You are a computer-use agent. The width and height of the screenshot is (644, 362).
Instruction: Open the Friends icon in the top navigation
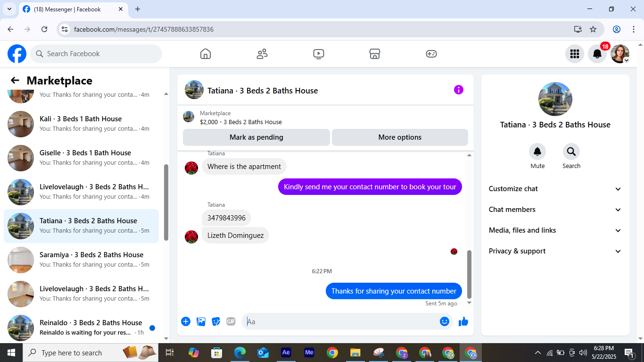tap(262, 54)
